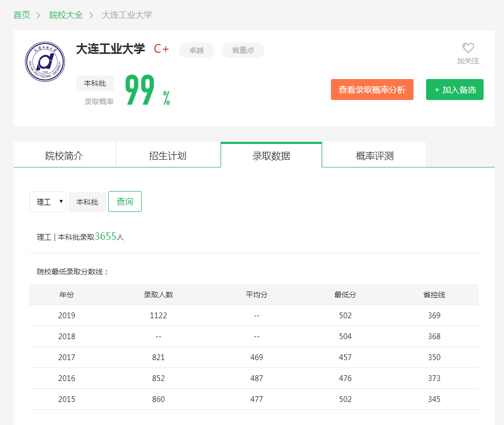Click minimum score 457
This screenshot has height=425, width=504.
click(x=345, y=357)
